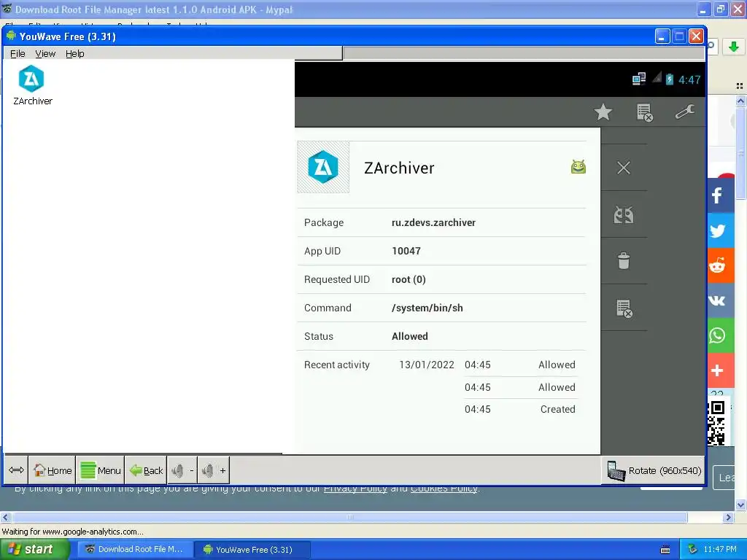This screenshot has width=747, height=560.
Task: Delete the ZArchiver entry with the trash icon
Action: tap(624, 261)
